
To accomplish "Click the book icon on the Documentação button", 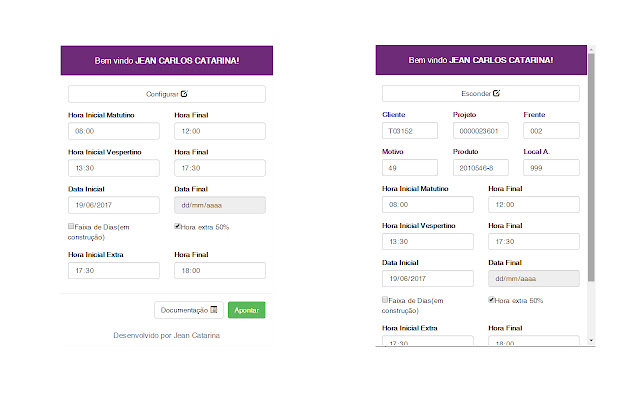I will (214, 310).
